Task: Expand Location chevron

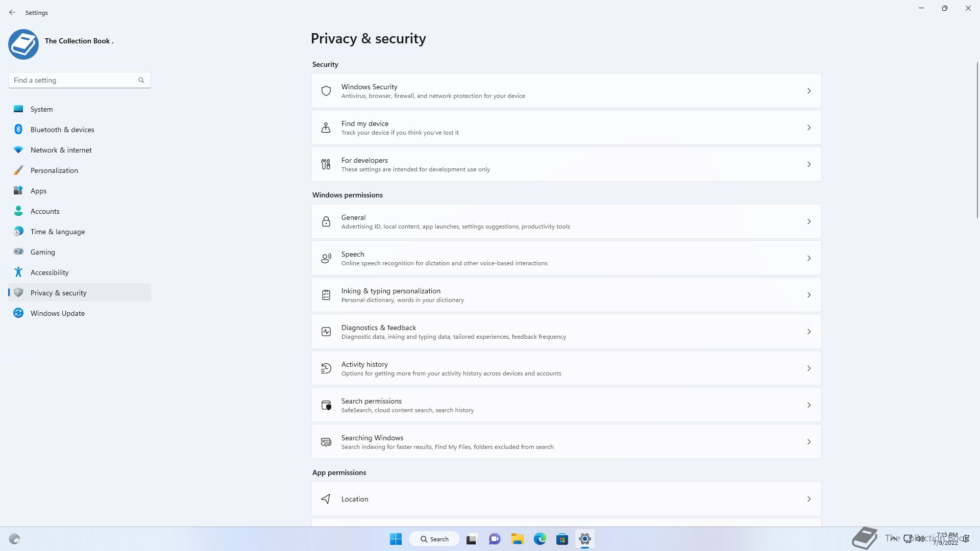Action: click(809, 499)
